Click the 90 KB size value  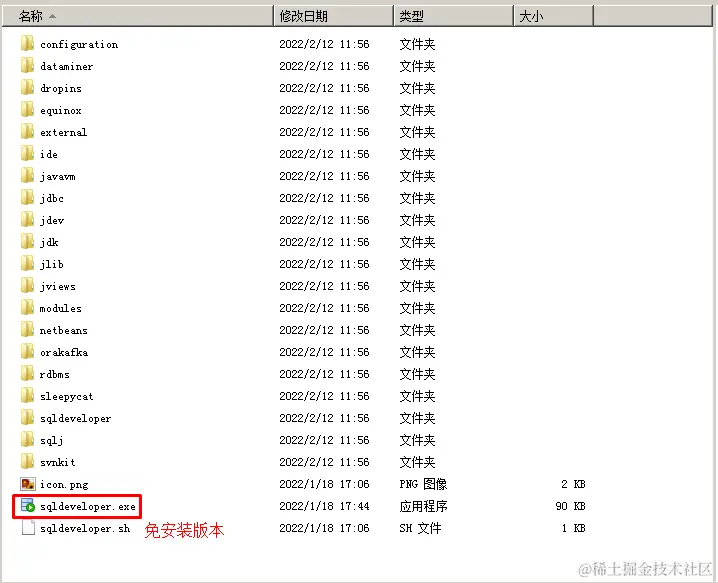(x=570, y=506)
